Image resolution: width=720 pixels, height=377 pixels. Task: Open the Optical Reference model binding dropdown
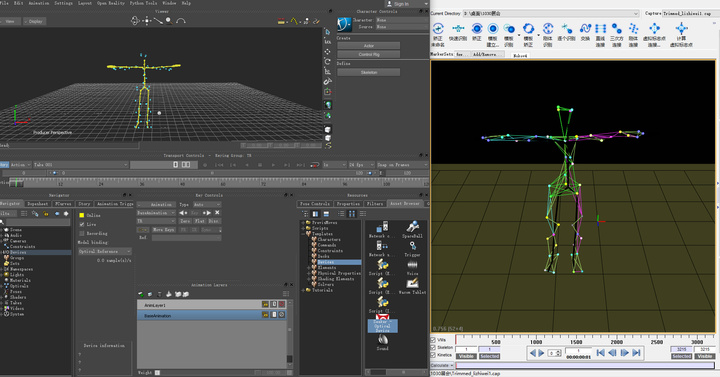coord(105,251)
